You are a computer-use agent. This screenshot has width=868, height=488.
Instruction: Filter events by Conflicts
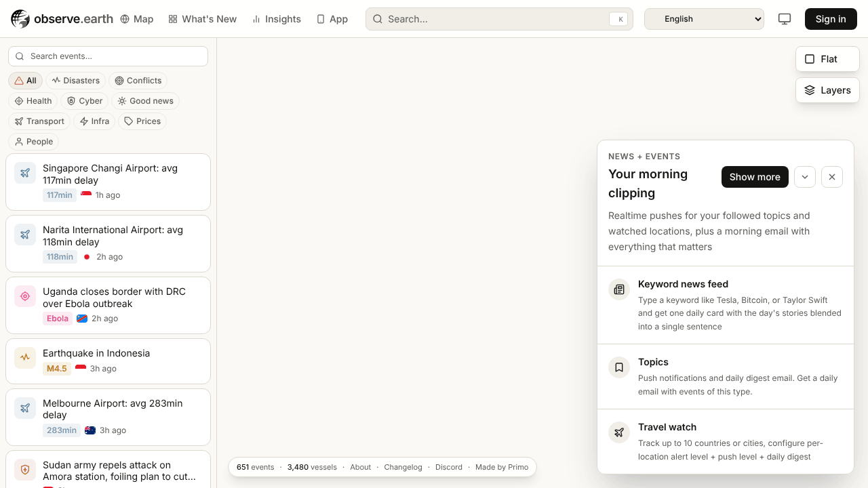pyautogui.click(x=138, y=81)
